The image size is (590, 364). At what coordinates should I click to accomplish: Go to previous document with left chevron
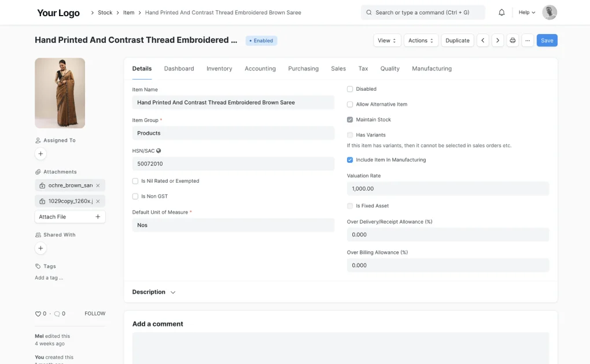[x=483, y=40]
